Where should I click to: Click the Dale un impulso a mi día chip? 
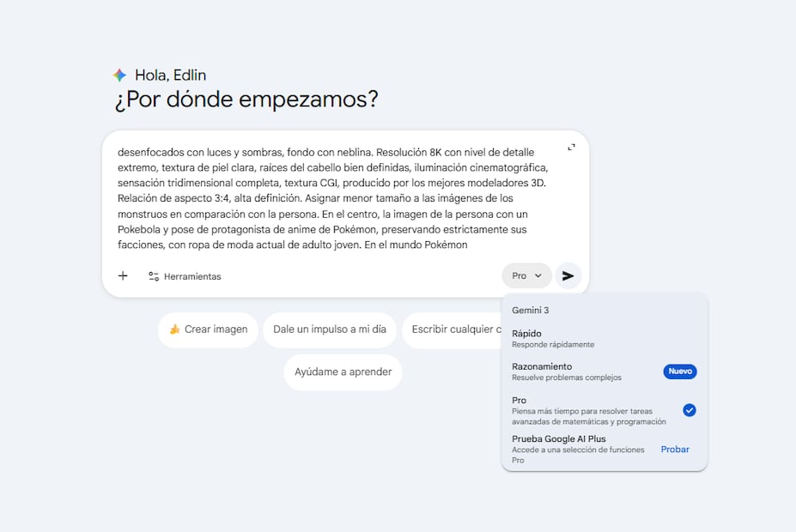330,329
